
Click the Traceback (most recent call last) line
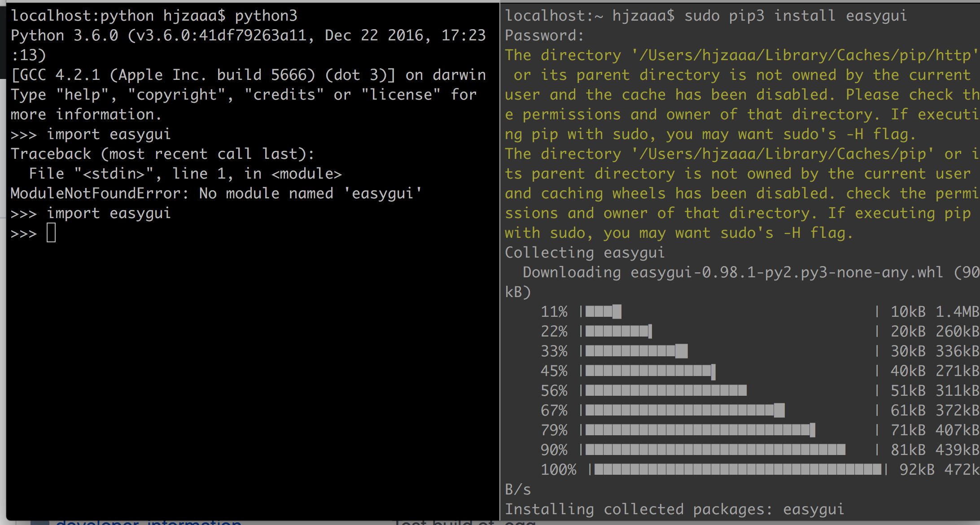click(162, 154)
